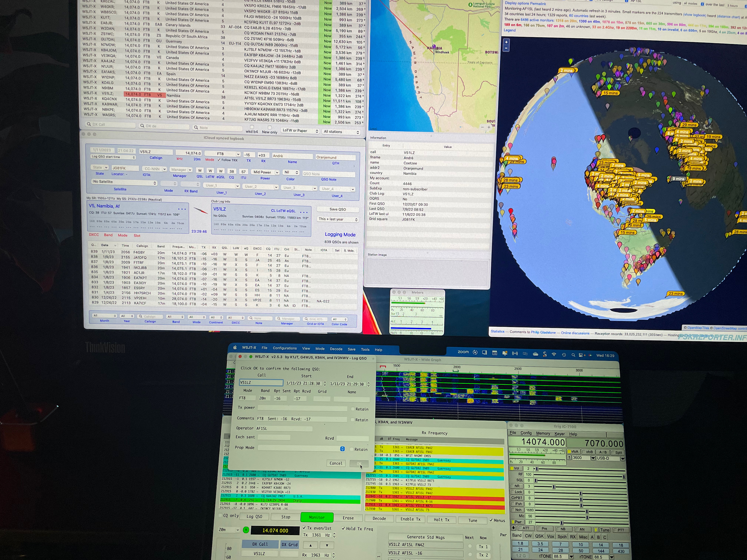Screen dimensions: 747x560
Task: Open the Apple menu in the menu bar
Action: 235,347
